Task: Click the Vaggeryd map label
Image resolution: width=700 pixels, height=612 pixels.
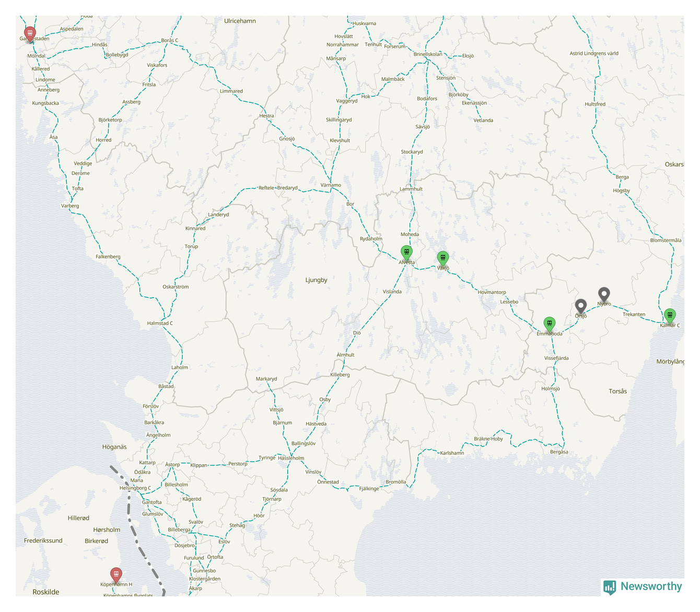Action: coord(347,101)
